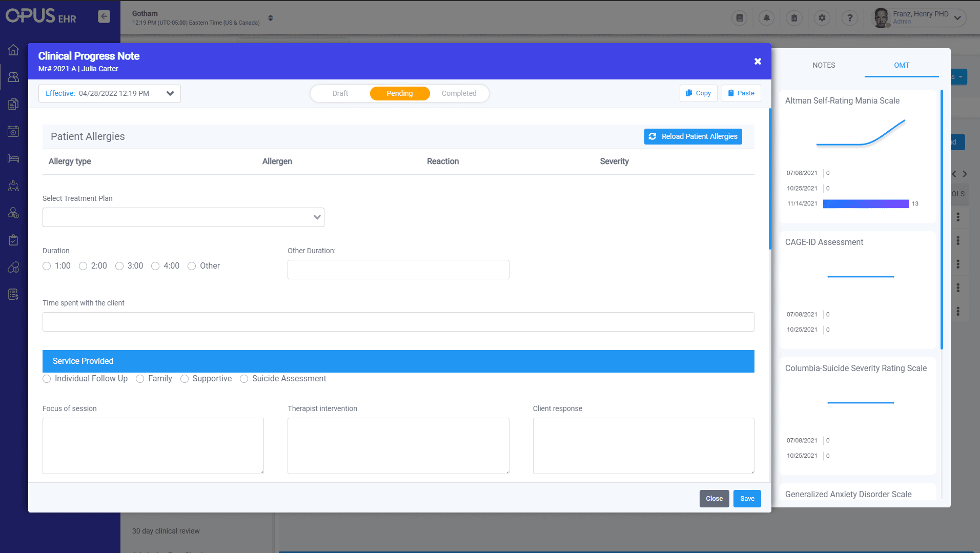The width and height of the screenshot is (980, 553).
Task: Open the Scheduling calendar icon
Action: click(14, 131)
